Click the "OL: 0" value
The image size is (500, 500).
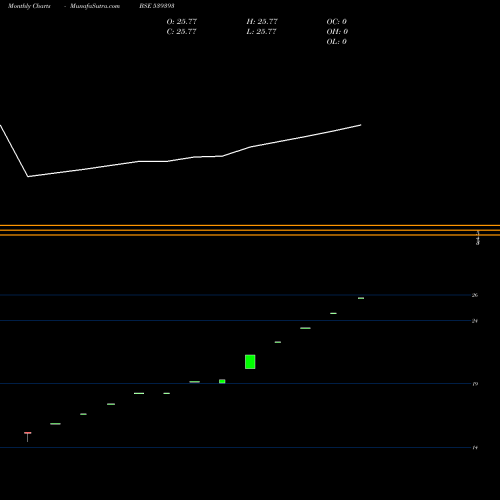coord(337,41)
